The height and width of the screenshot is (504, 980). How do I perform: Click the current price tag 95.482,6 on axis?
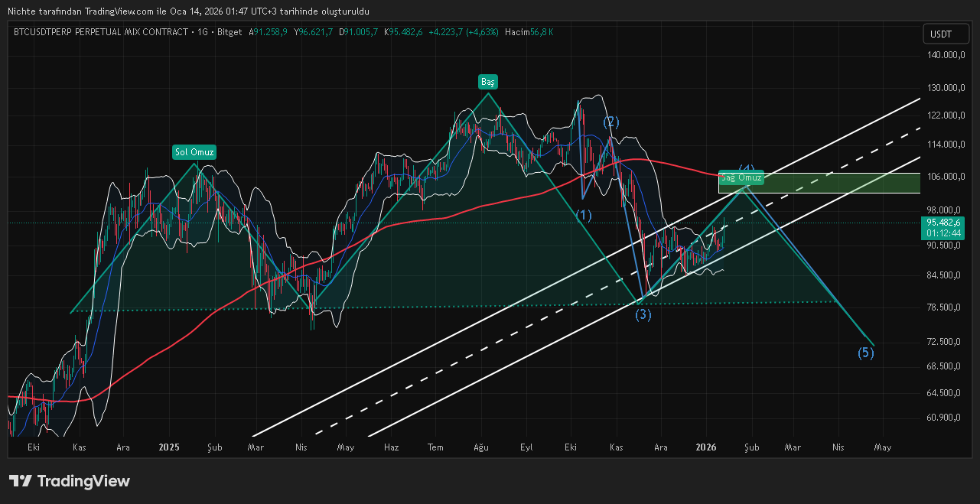[942, 223]
